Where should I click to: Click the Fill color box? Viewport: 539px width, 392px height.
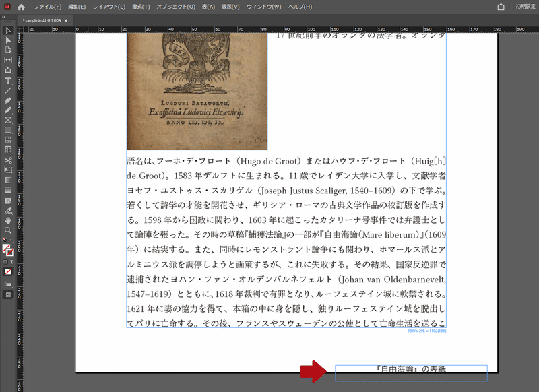pyautogui.click(x=6, y=249)
